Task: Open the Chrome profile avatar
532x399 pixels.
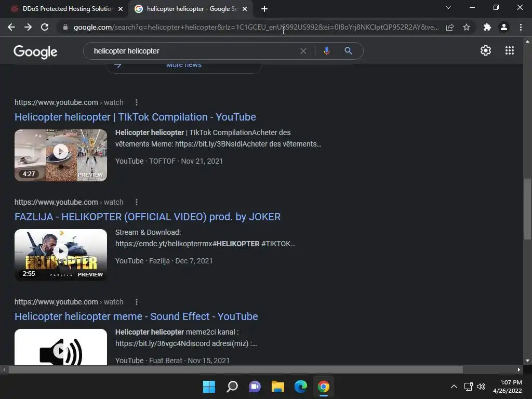Action: coord(504,27)
